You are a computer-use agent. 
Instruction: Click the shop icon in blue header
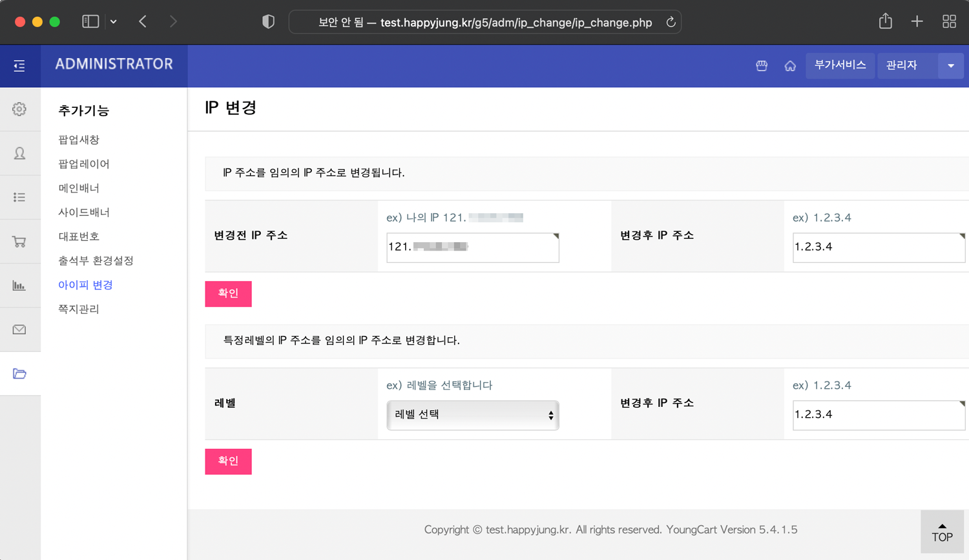click(762, 65)
